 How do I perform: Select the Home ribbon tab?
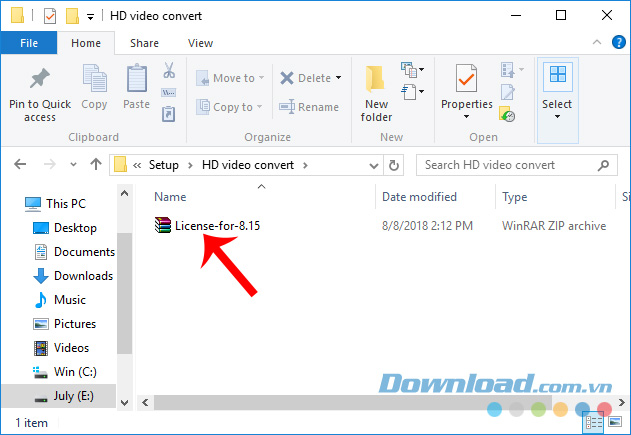coord(86,43)
